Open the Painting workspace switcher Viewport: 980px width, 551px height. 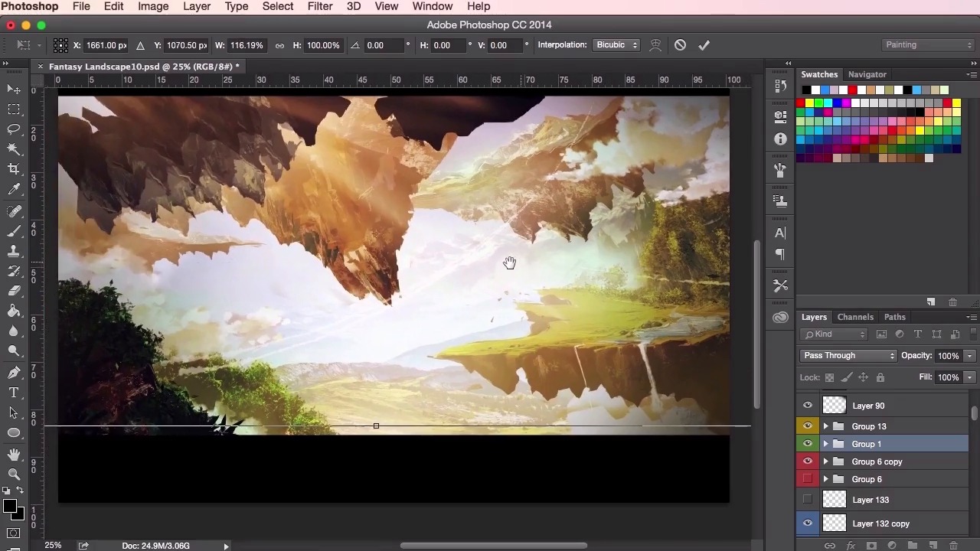pyautogui.click(x=926, y=45)
